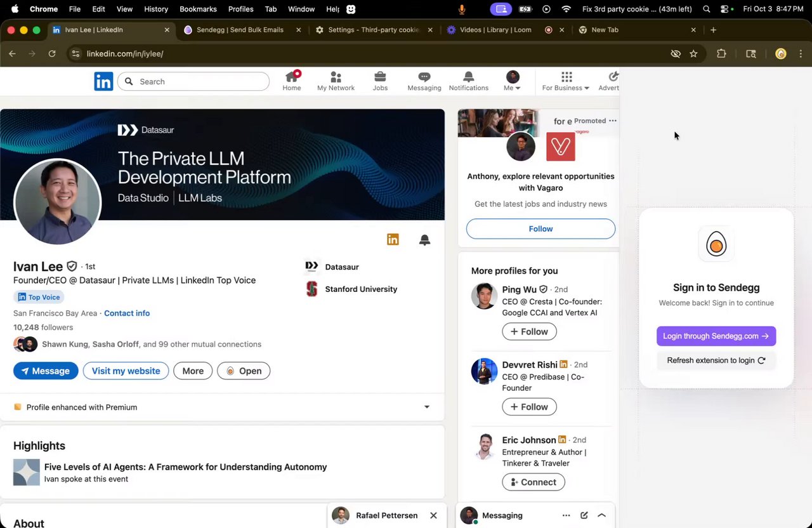Click Refresh extension to login
The height and width of the screenshot is (528, 812).
(x=716, y=360)
